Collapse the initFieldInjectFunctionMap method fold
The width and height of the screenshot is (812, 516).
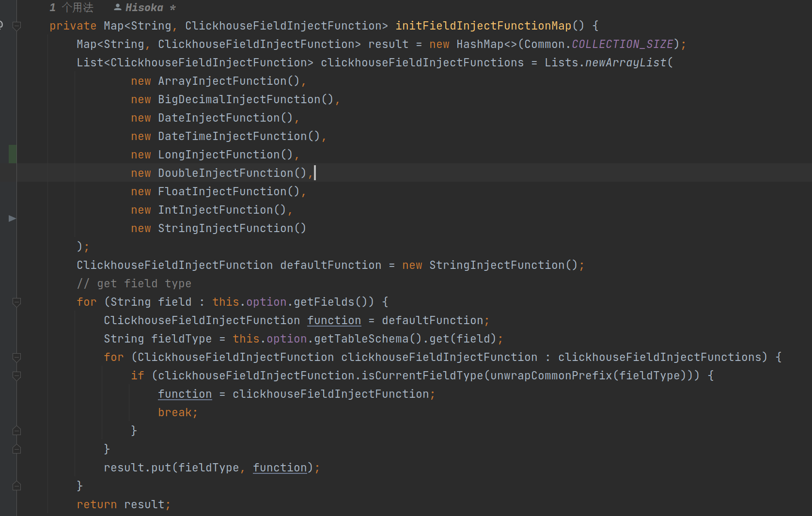(x=16, y=26)
